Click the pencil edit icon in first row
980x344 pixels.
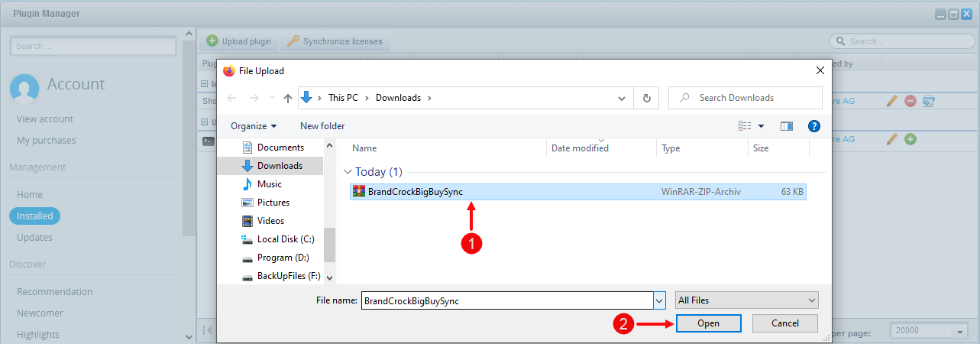tap(891, 101)
